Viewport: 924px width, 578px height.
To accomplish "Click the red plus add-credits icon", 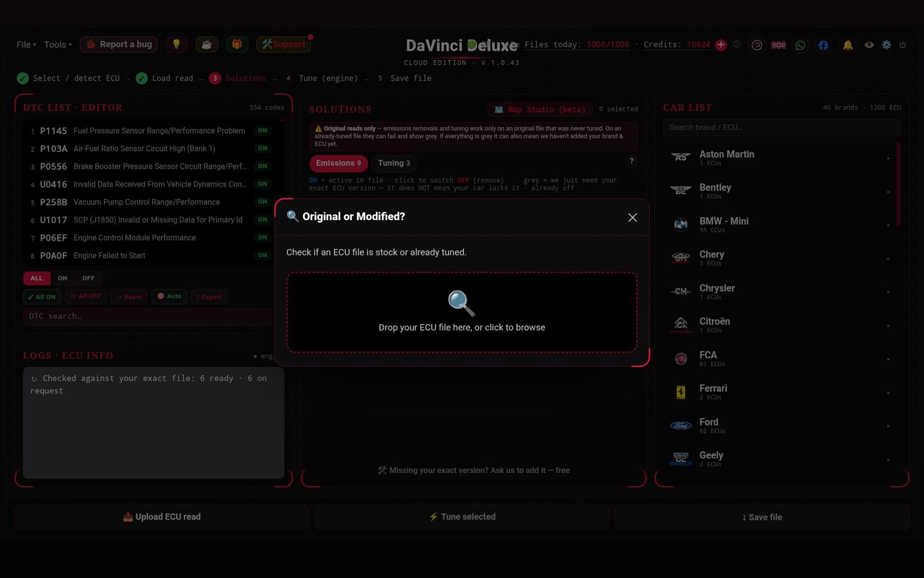I will pyautogui.click(x=721, y=45).
